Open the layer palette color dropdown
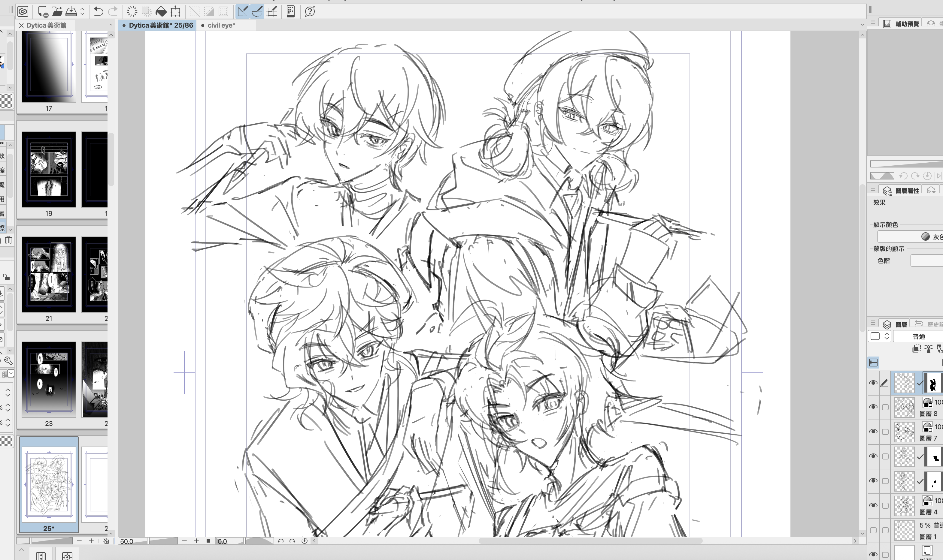Viewport: 943px width, 560px height. tap(880, 336)
